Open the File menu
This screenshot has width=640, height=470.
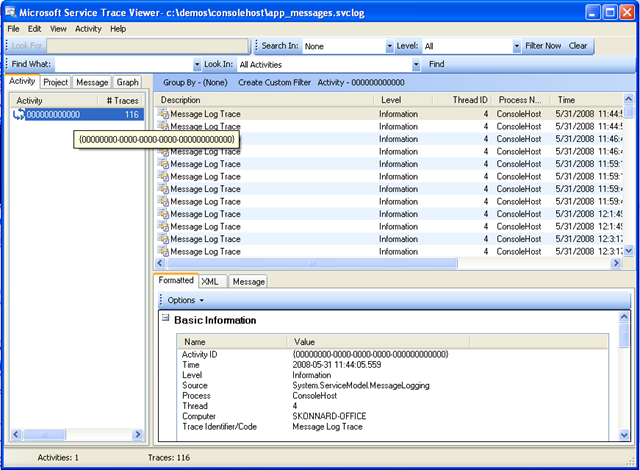pos(13,29)
